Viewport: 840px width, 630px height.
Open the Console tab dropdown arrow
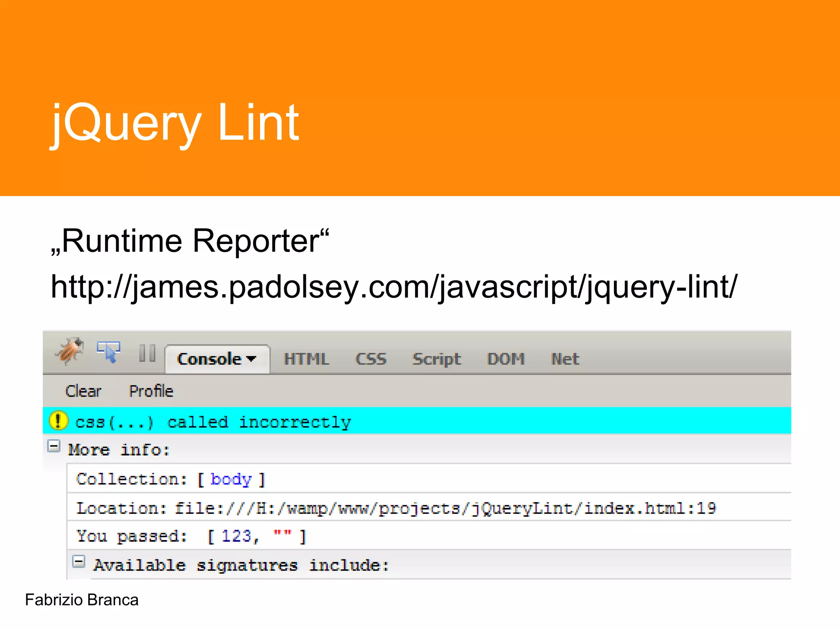(x=251, y=359)
